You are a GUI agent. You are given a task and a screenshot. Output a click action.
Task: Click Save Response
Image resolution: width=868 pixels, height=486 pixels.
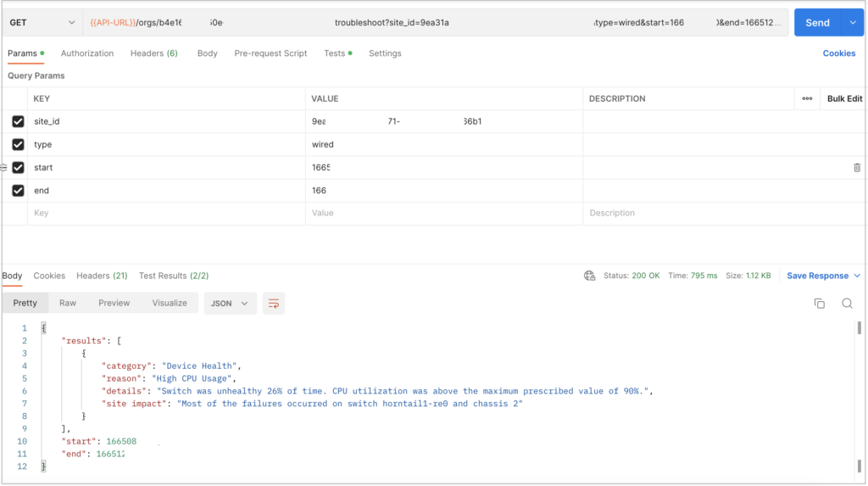coord(818,276)
